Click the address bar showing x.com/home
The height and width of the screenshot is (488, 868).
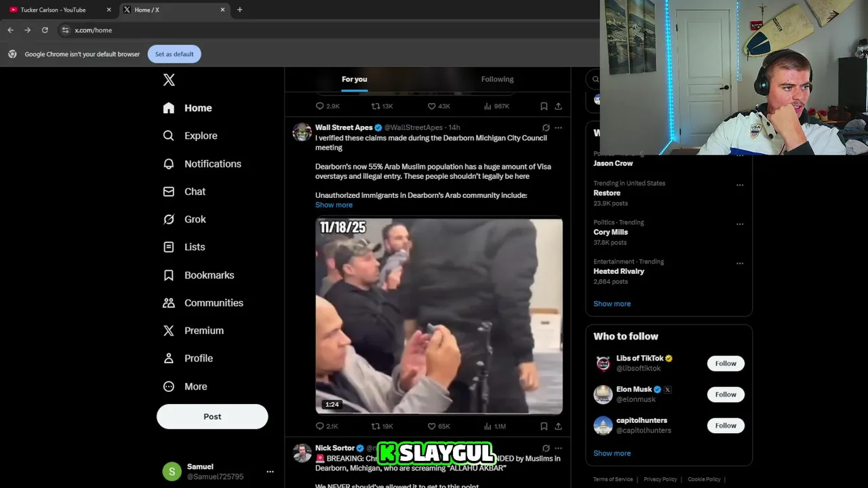click(x=325, y=30)
